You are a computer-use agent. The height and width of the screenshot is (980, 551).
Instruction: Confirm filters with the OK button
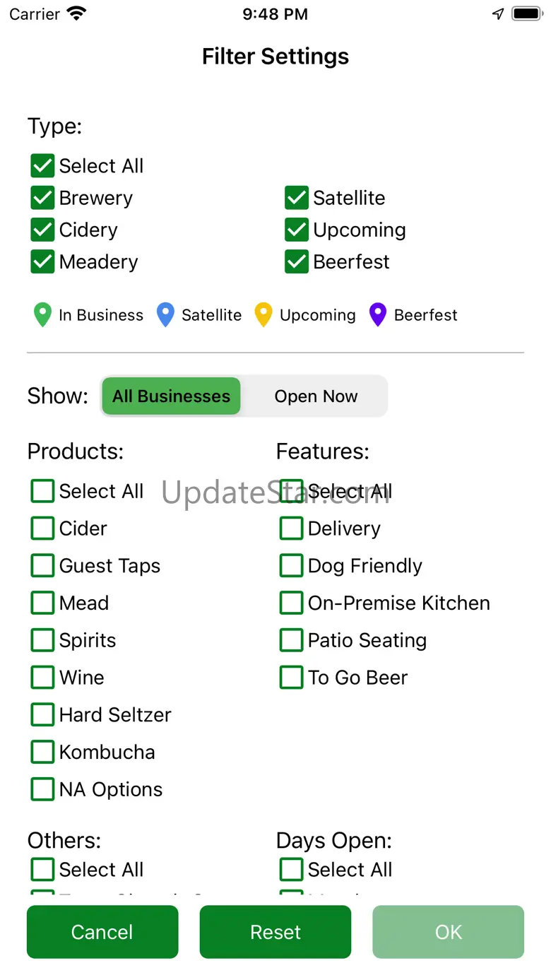coord(448,932)
